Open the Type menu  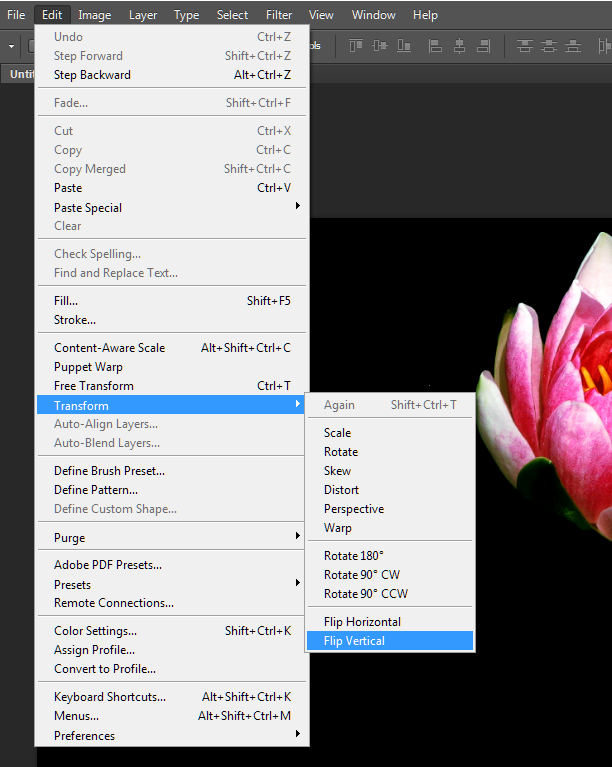tap(186, 15)
